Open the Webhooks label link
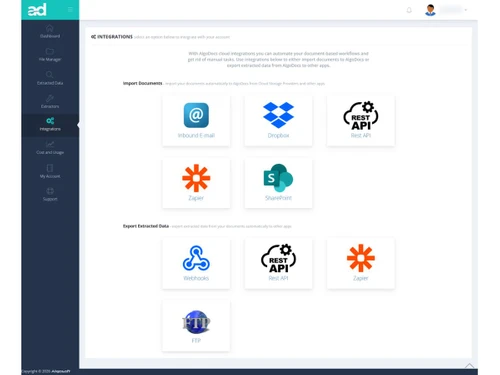Viewport: 500px width, 375px height. tap(196, 278)
